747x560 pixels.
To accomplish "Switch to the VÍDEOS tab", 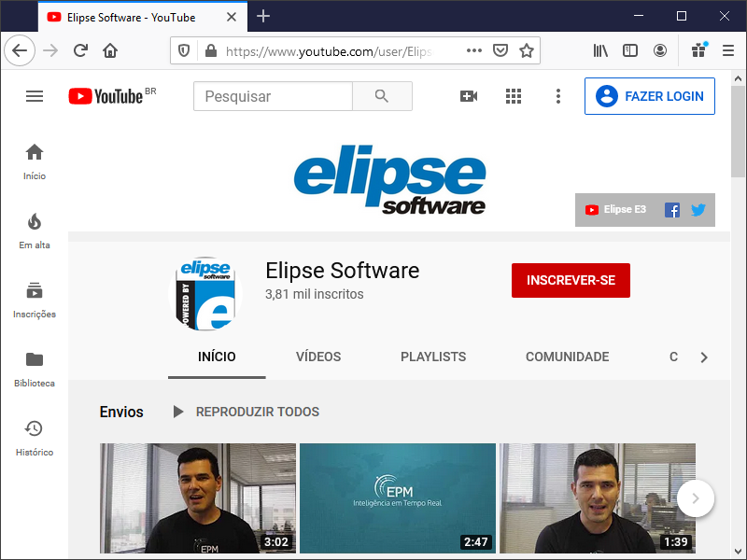I will [318, 357].
